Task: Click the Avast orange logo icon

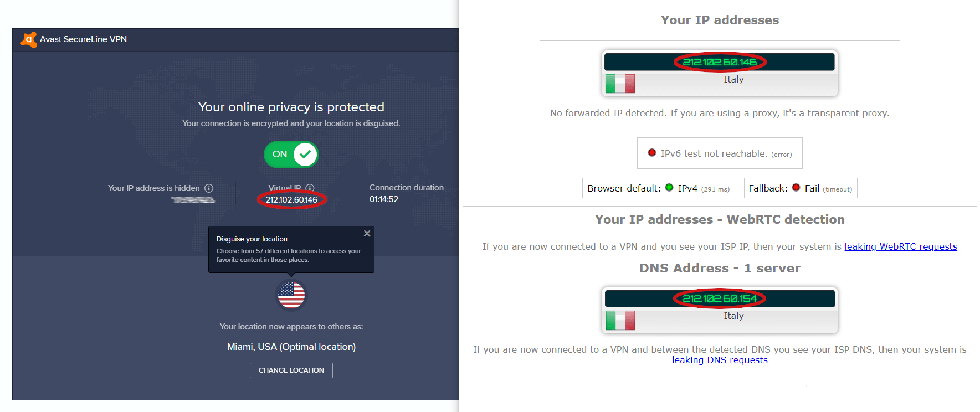Action: click(29, 39)
